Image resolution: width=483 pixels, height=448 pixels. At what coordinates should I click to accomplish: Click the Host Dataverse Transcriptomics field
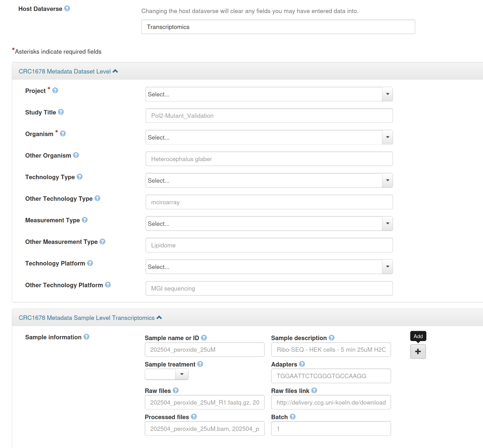pos(278,27)
